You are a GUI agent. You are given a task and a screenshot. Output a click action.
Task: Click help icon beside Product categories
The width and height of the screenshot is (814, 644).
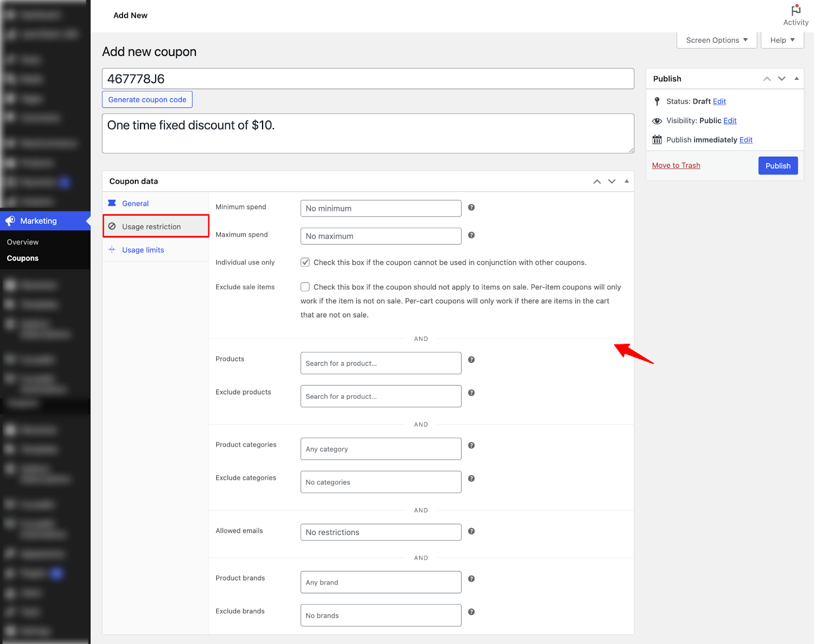[471, 446]
